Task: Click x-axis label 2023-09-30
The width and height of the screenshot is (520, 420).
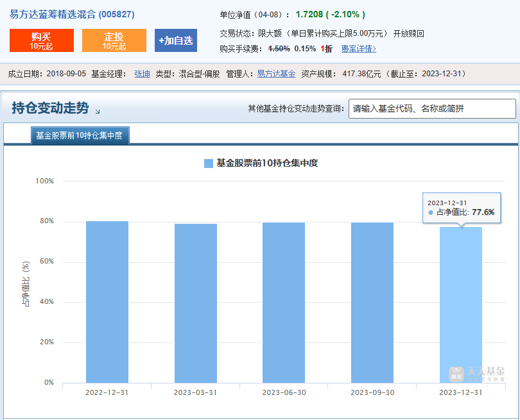Action: point(372,393)
